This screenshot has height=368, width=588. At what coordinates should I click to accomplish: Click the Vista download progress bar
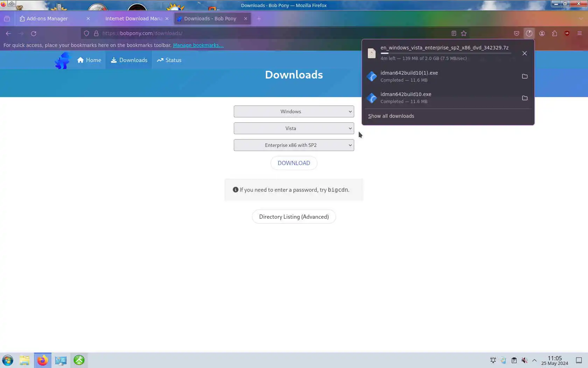click(446, 53)
